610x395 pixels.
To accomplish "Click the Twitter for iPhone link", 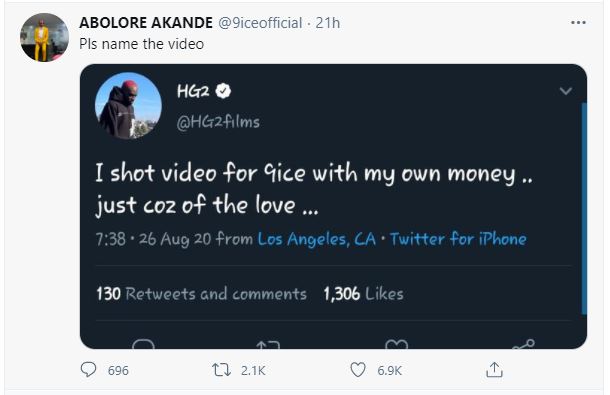I will [458, 239].
